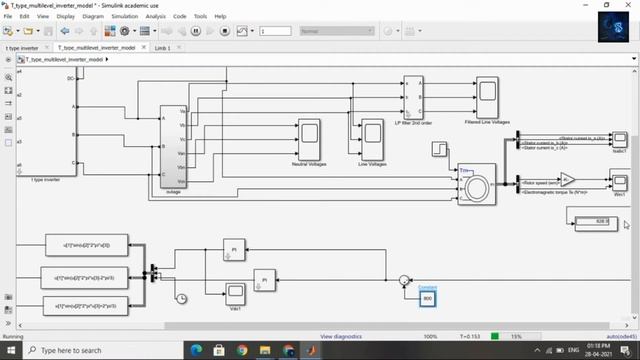
Task: Expand breadcrumb arrow after T_type_multilevel_inverter_model
Action: (107, 60)
